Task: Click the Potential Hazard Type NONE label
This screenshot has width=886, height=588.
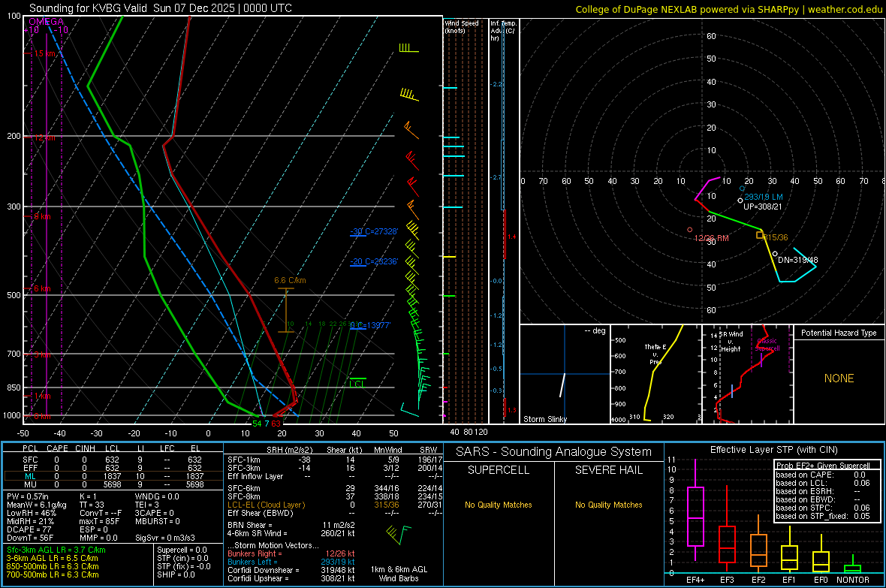Action: click(839, 378)
